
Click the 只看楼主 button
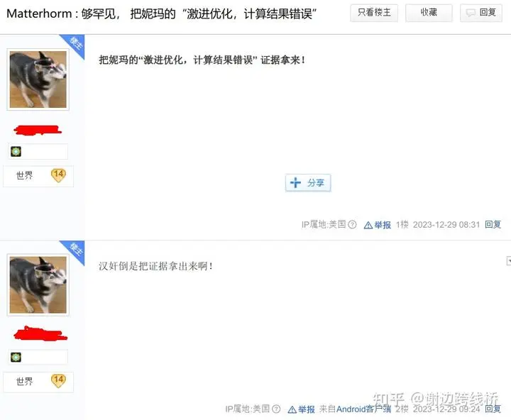(x=374, y=13)
